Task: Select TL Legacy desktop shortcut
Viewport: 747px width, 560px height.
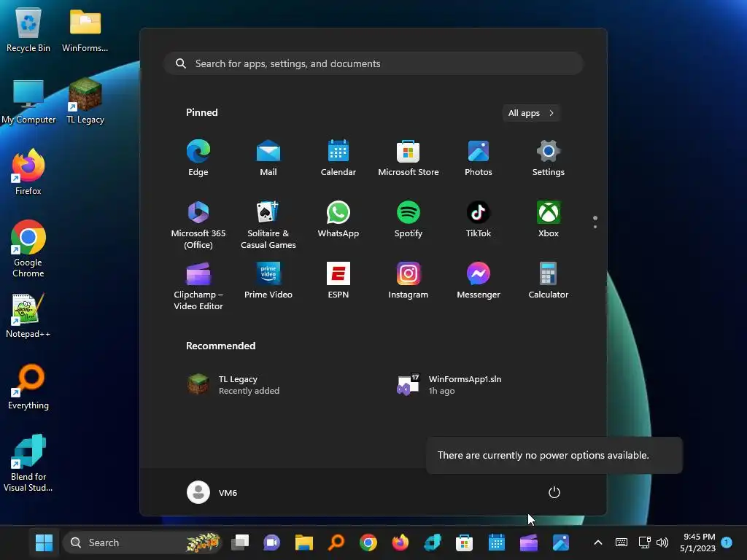Action: click(x=85, y=101)
